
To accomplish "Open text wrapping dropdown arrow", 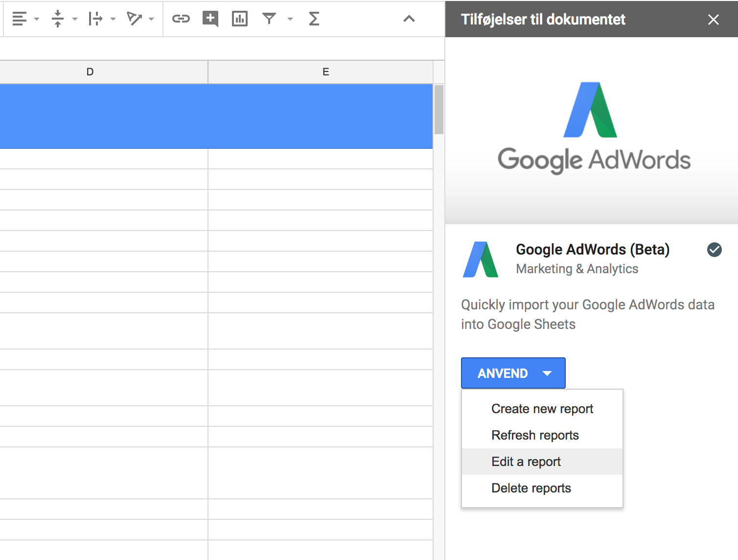I will [x=113, y=20].
